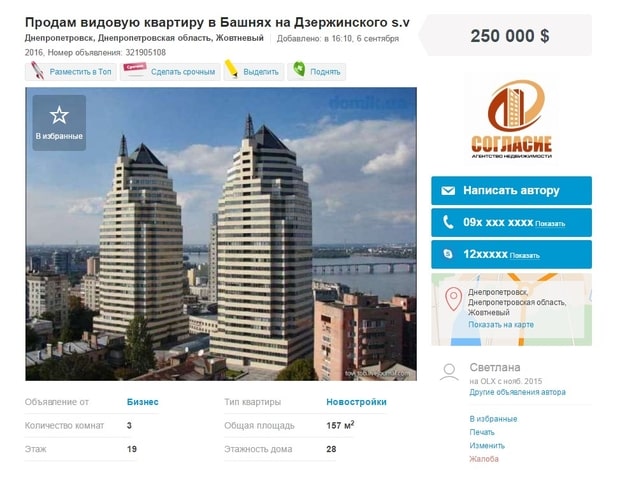View Другие объявления автора
620x477 pixels.
point(517,392)
